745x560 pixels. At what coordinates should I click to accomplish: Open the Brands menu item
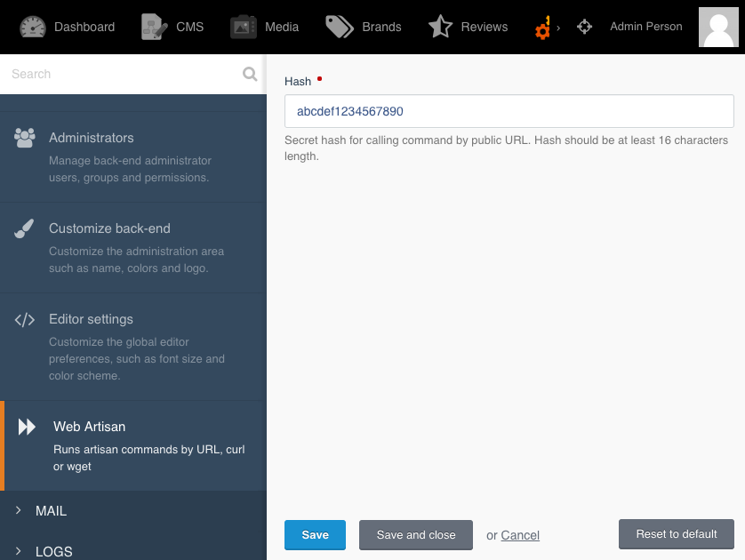pos(364,27)
